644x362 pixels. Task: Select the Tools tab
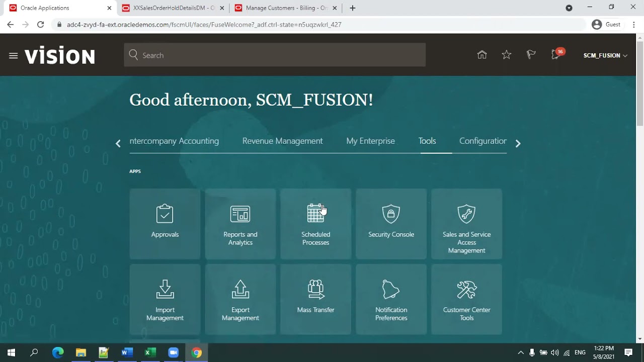(427, 141)
